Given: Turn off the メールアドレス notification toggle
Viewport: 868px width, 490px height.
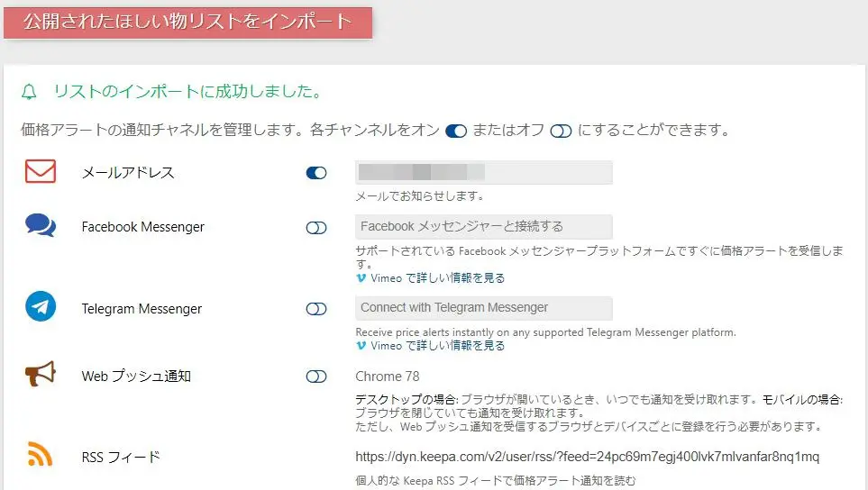Looking at the screenshot, I should (316, 173).
